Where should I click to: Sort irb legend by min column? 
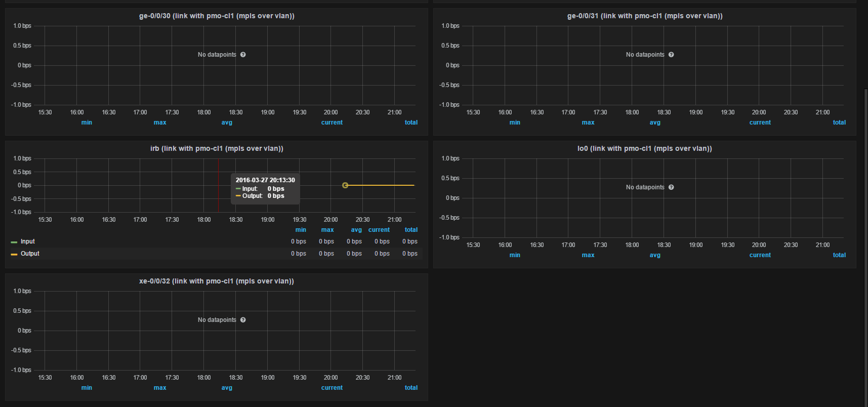[x=301, y=230]
